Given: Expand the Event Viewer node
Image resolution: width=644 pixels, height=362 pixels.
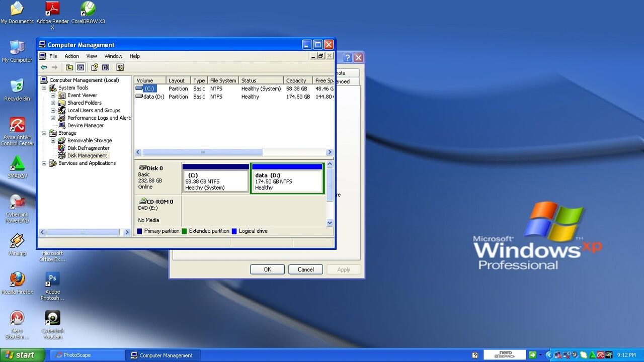Looking at the screenshot, I should click(53, 95).
